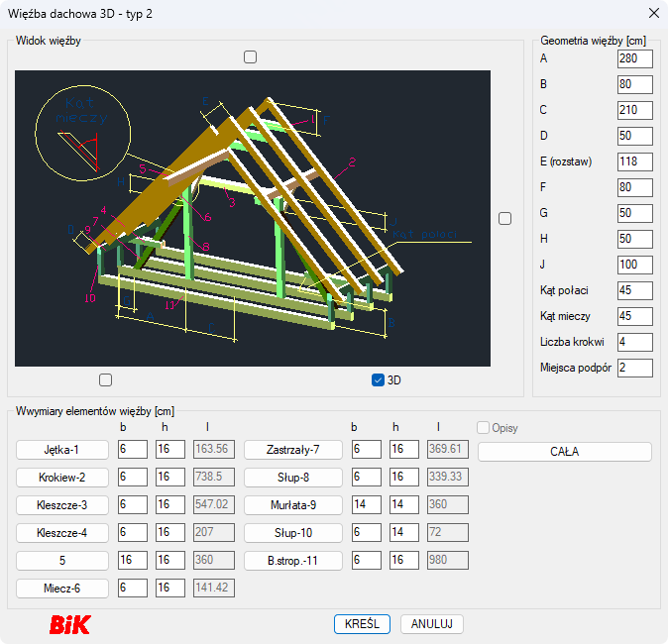Click the Miecz-6 h height field
Viewport: 668px width, 644px height.
click(170, 588)
